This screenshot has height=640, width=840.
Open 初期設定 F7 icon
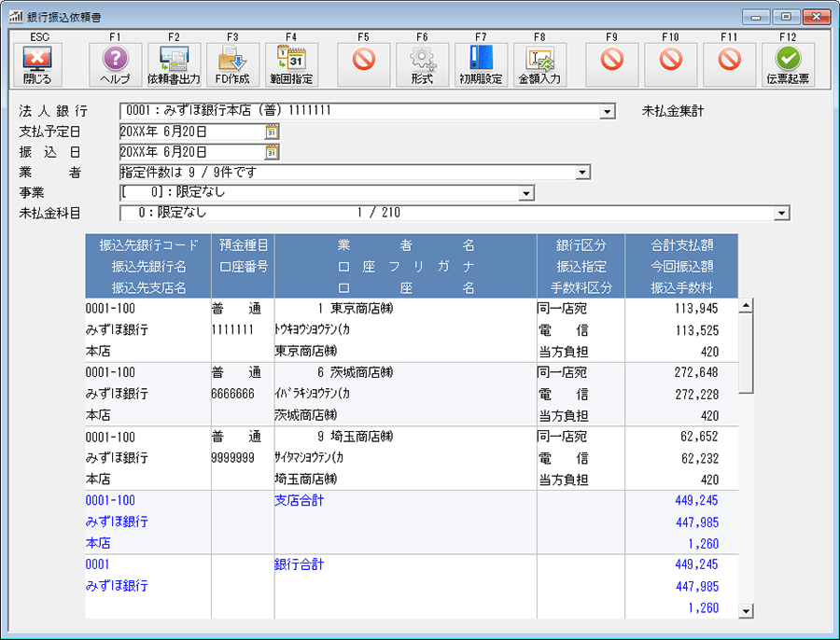[481, 64]
